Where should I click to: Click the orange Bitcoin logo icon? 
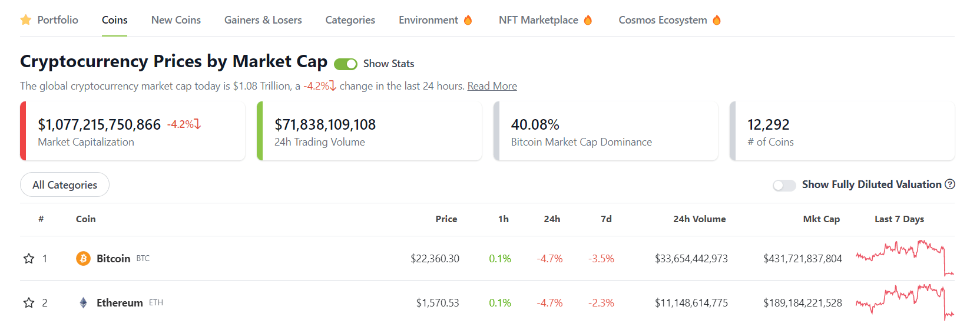[x=83, y=259]
